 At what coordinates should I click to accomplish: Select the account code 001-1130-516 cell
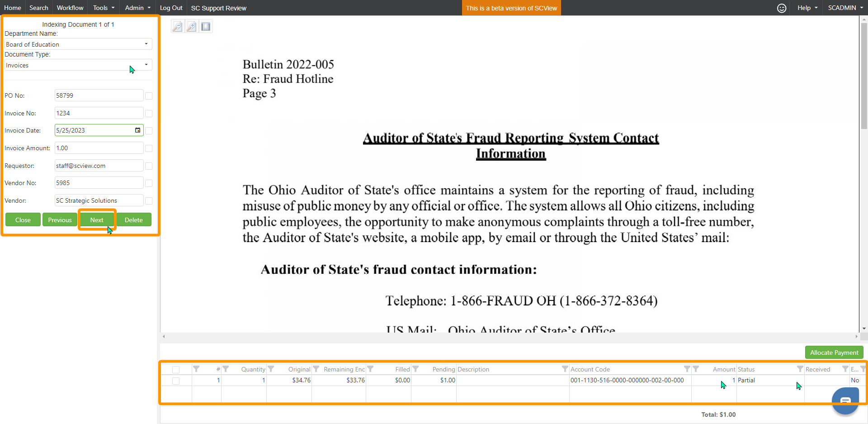tap(630, 381)
